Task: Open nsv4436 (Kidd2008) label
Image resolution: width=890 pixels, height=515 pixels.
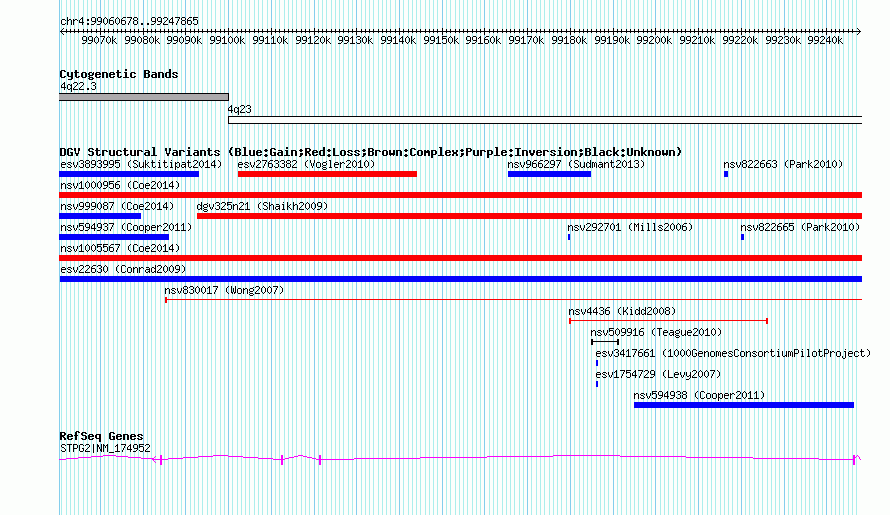Action: point(622,311)
